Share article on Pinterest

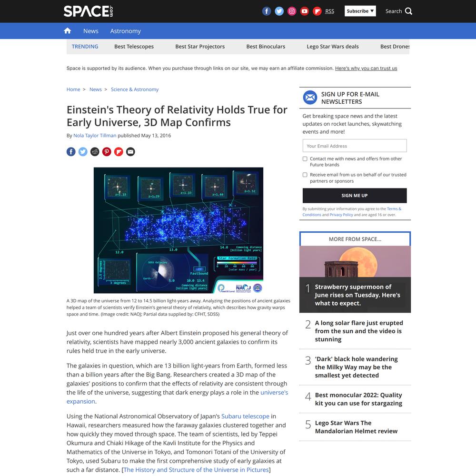(107, 151)
